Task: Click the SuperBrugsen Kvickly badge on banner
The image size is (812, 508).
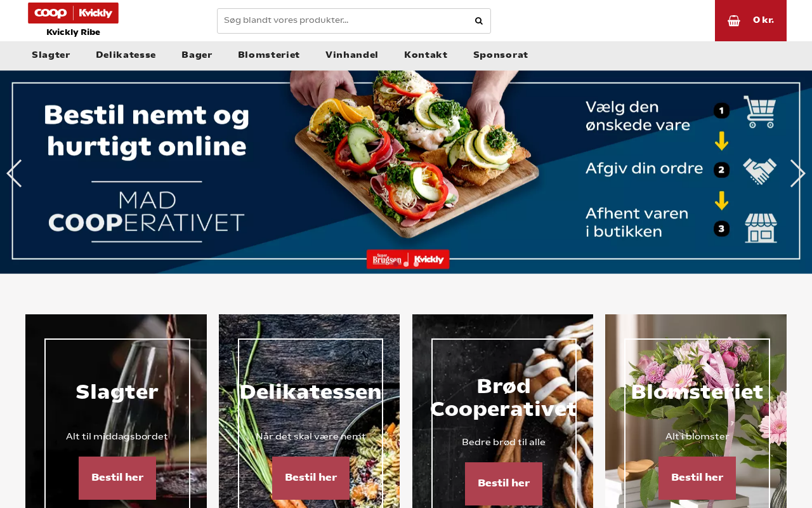Action: tap(408, 259)
